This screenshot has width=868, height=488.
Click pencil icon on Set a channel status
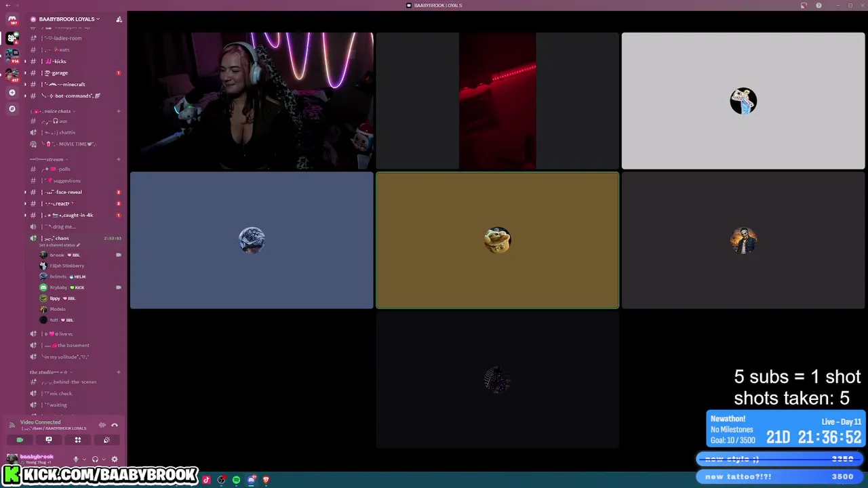(x=78, y=245)
